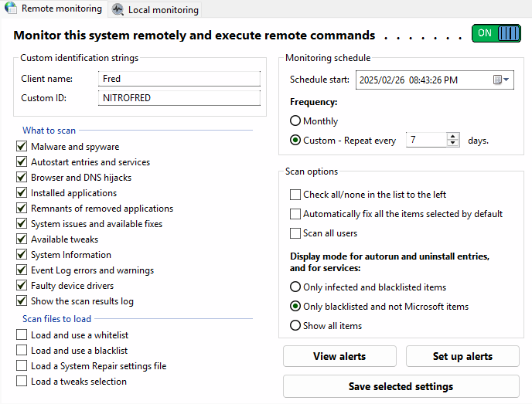The height and width of the screenshot is (404, 532).
Task: Uncheck Event Log errors and warnings
Action: pos(22,270)
